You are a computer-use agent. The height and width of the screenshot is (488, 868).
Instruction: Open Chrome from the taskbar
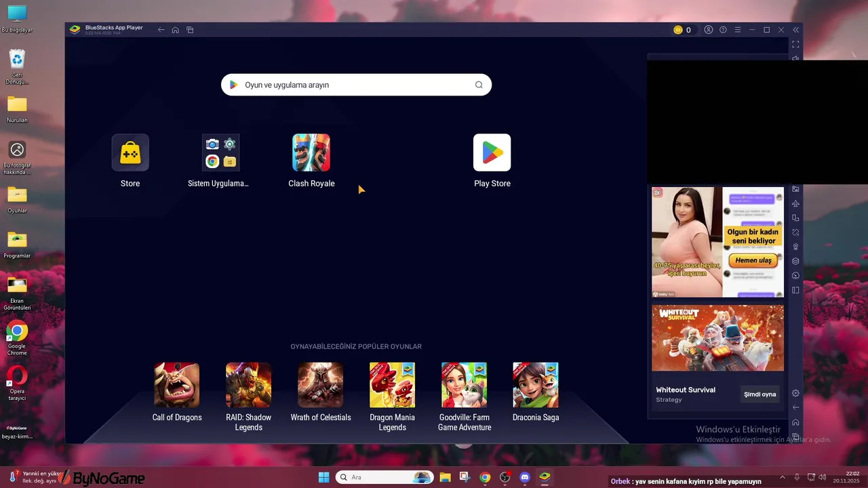point(485,477)
